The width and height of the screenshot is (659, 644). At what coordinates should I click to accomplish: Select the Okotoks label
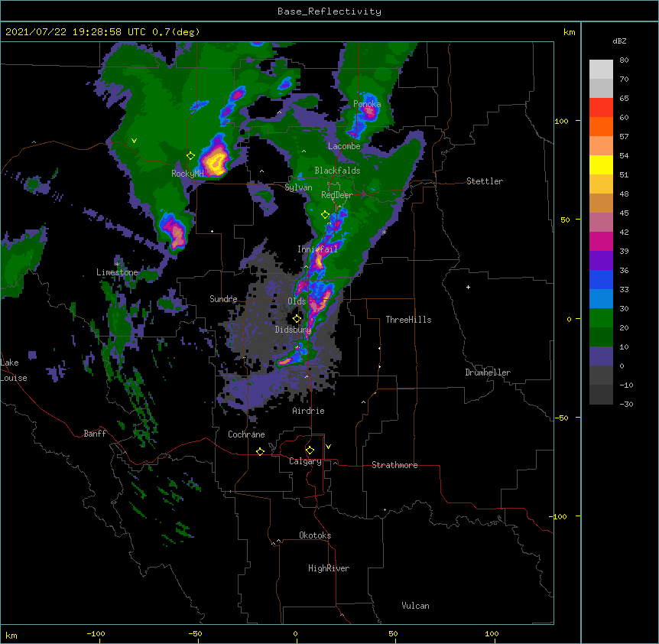pos(315,535)
